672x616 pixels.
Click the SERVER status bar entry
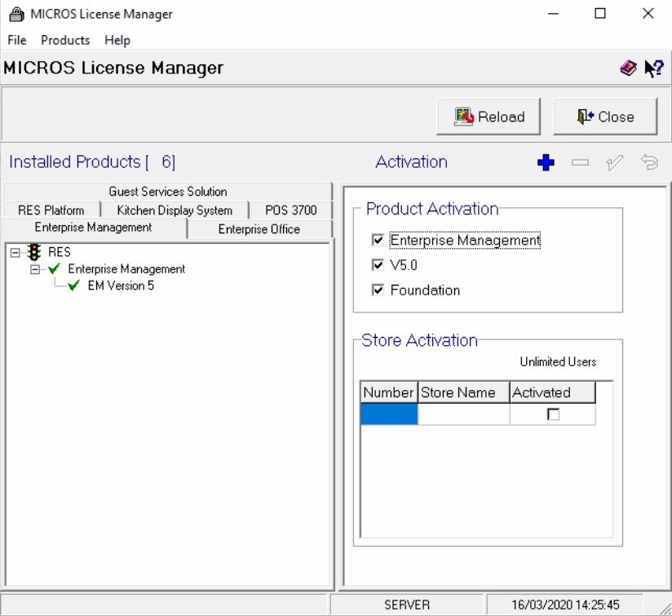coord(407,605)
